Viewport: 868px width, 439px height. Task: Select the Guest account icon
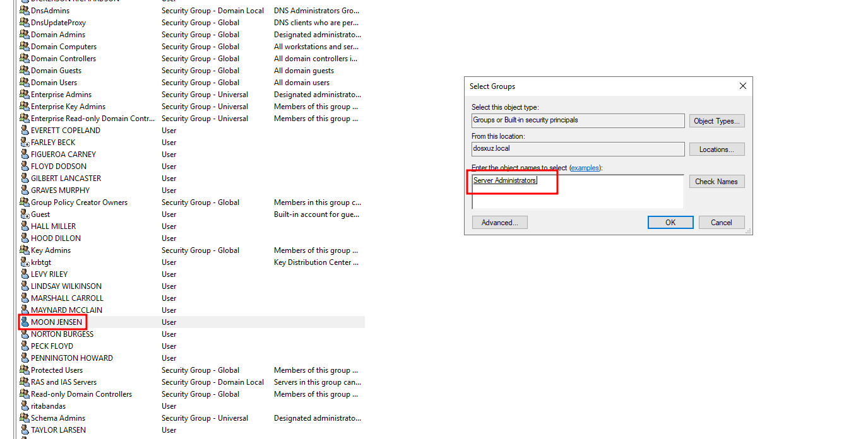click(x=25, y=214)
